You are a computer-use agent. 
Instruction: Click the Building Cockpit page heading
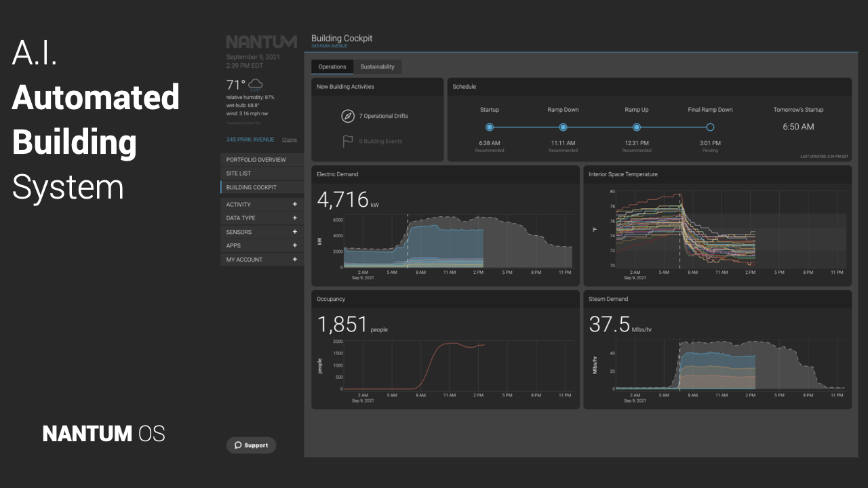click(342, 39)
